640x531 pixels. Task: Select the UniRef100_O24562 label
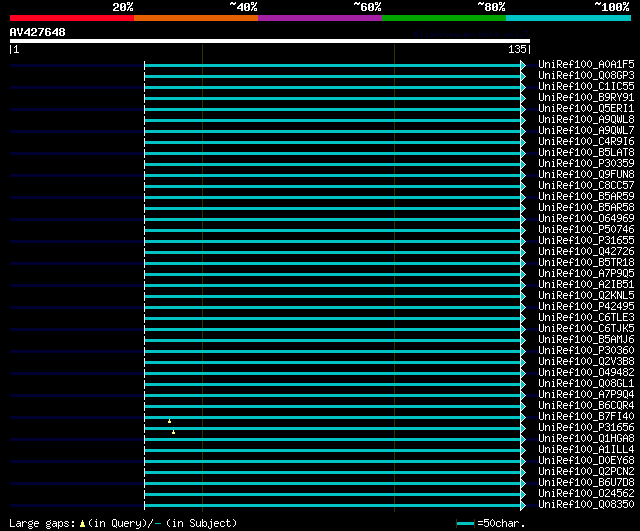(x=586, y=494)
